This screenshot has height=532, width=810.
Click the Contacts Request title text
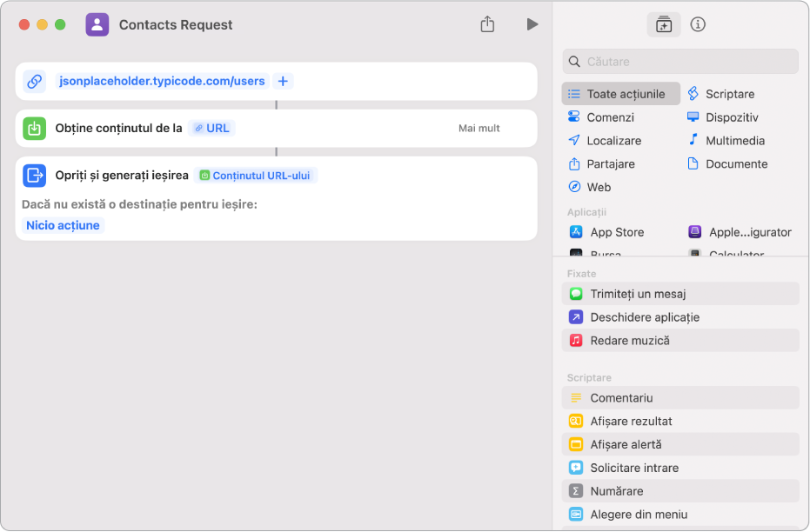coord(176,24)
